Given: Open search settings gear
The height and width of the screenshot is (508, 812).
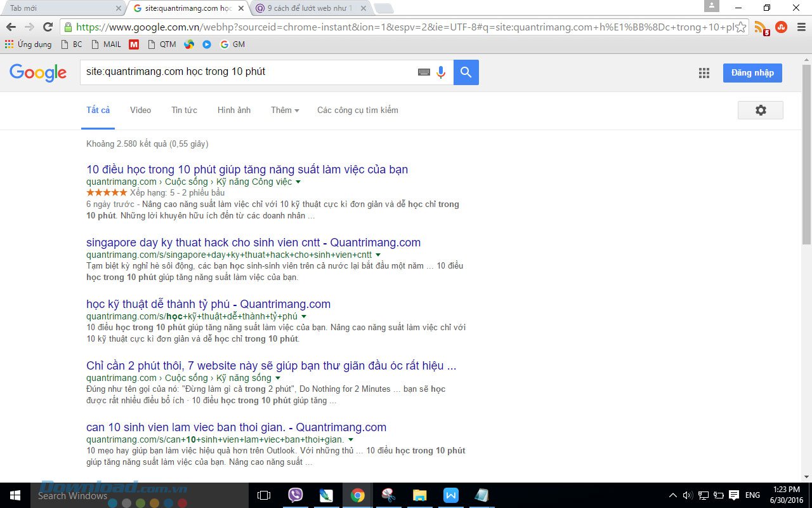Looking at the screenshot, I should [x=761, y=110].
